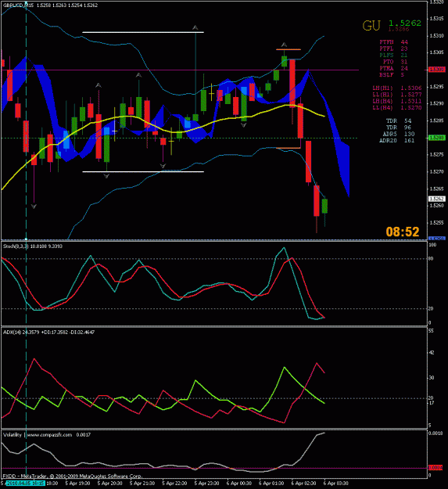The width and height of the screenshot is (448, 489).
Task: Select the upper orange horizontal line
Action: (x=289, y=49)
